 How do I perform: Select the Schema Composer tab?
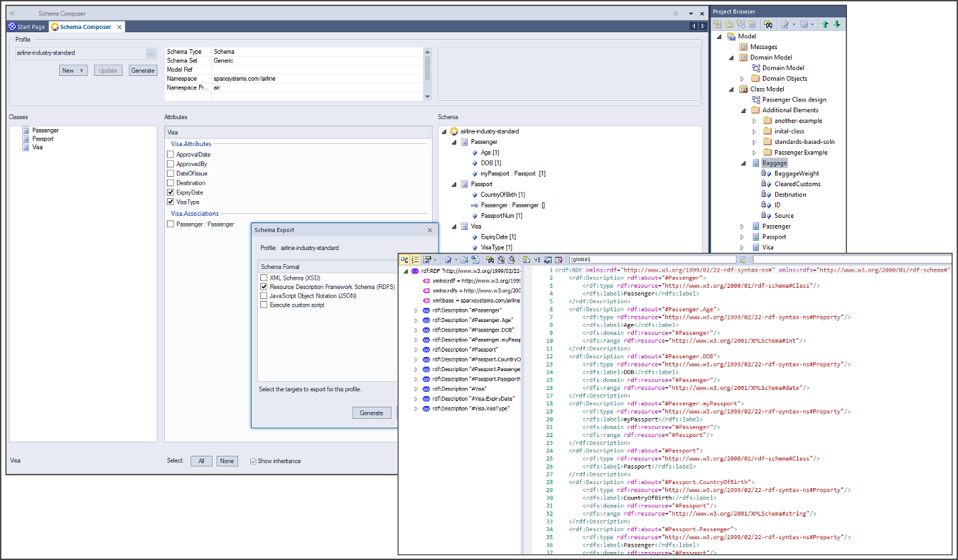(85, 27)
